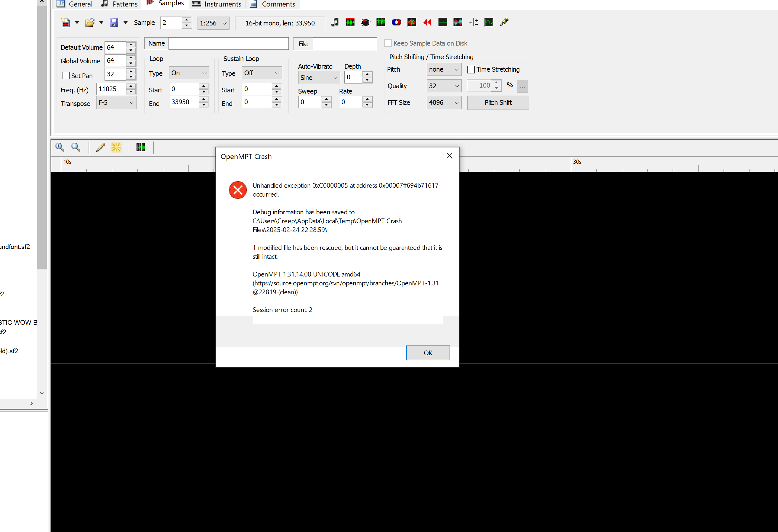This screenshot has height=532, width=778.
Task: Click the new sample icon
Action: coord(65,23)
